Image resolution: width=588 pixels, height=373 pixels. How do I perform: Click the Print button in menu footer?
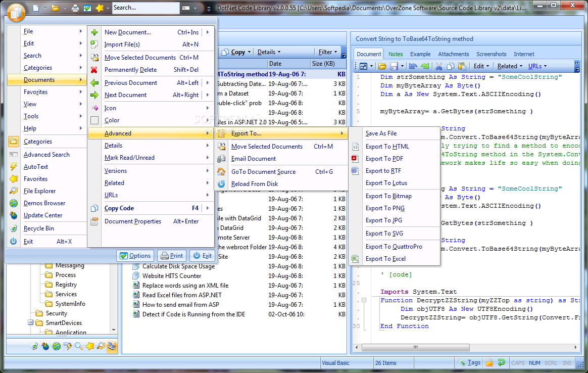[x=172, y=256]
